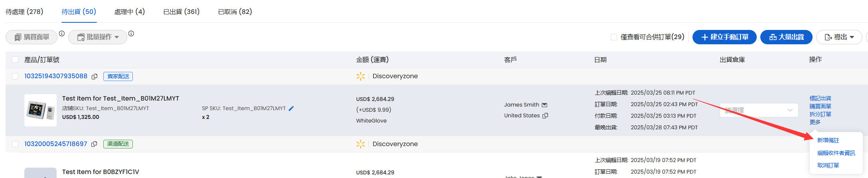Open info icon beside 批量操作 button
Screen dimensions: 868x178
pos(131,34)
